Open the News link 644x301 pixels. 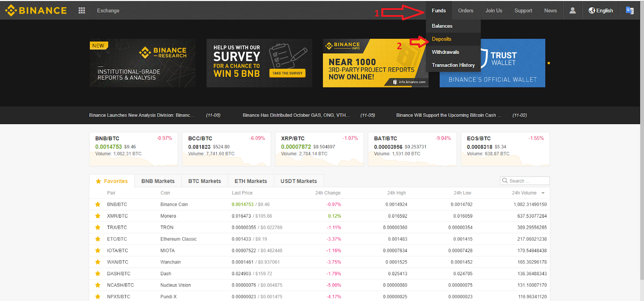point(551,10)
